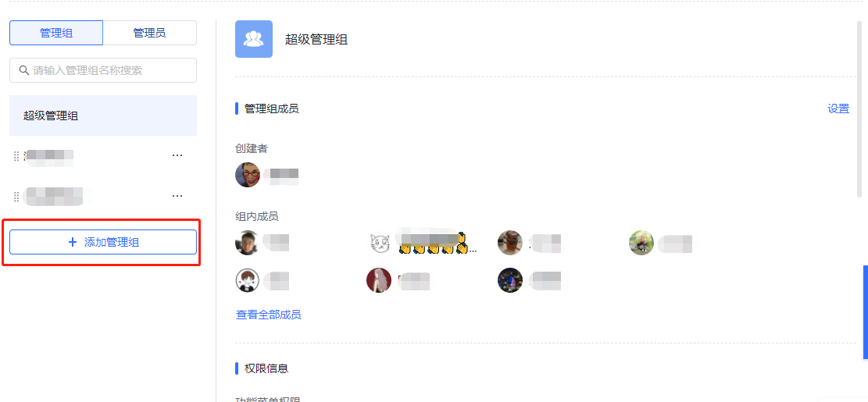The height and width of the screenshot is (402, 868).
Task: Click the cat sketch avatar in 组内成员
Action: [x=379, y=243]
